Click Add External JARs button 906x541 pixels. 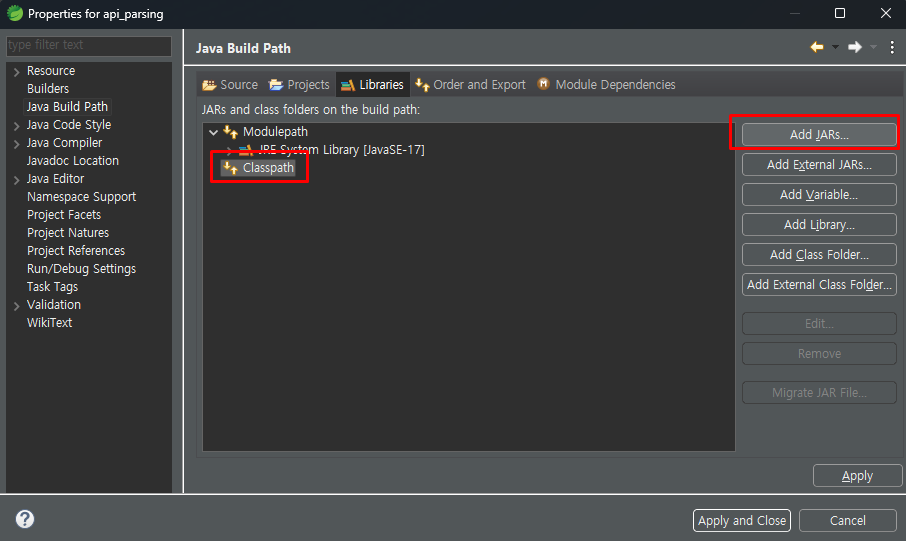pyautogui.click(x=819, y=165)
